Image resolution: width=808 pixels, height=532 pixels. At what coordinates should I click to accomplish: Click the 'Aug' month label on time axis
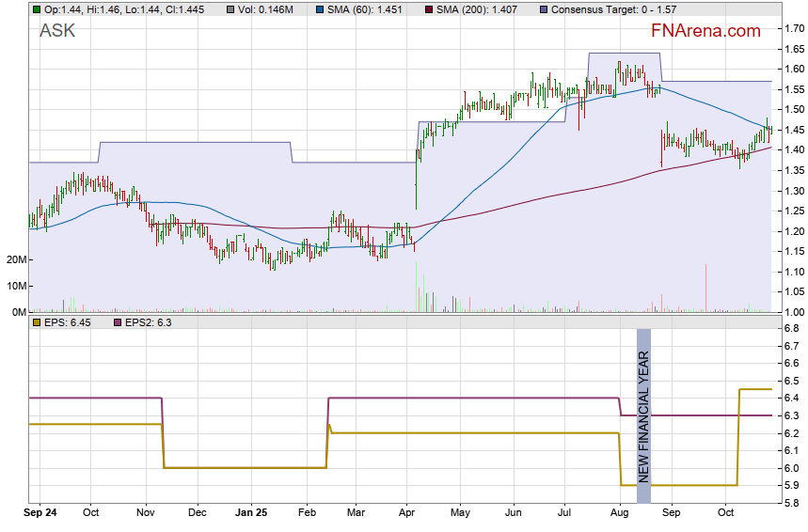click(619, 514)
